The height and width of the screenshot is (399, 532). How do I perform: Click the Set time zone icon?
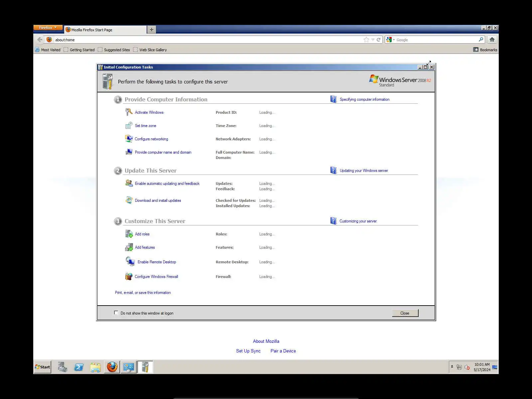pyautogui.click(x=129, y=125)
